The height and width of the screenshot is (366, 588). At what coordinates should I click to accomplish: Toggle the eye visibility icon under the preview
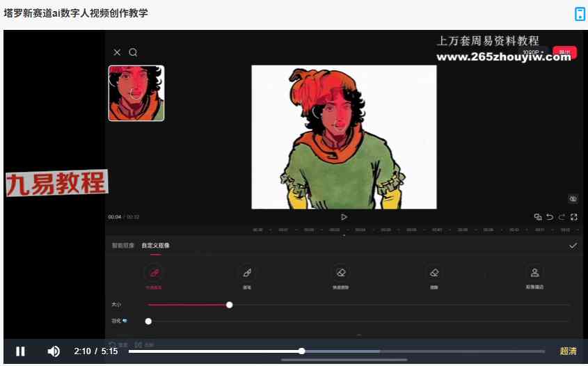[x=573, y=199]
